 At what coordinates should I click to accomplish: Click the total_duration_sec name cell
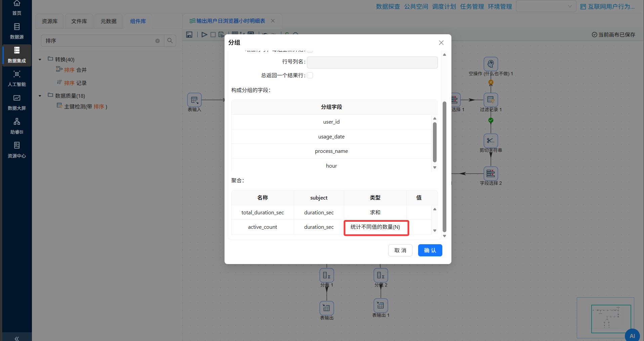point(263,212)
